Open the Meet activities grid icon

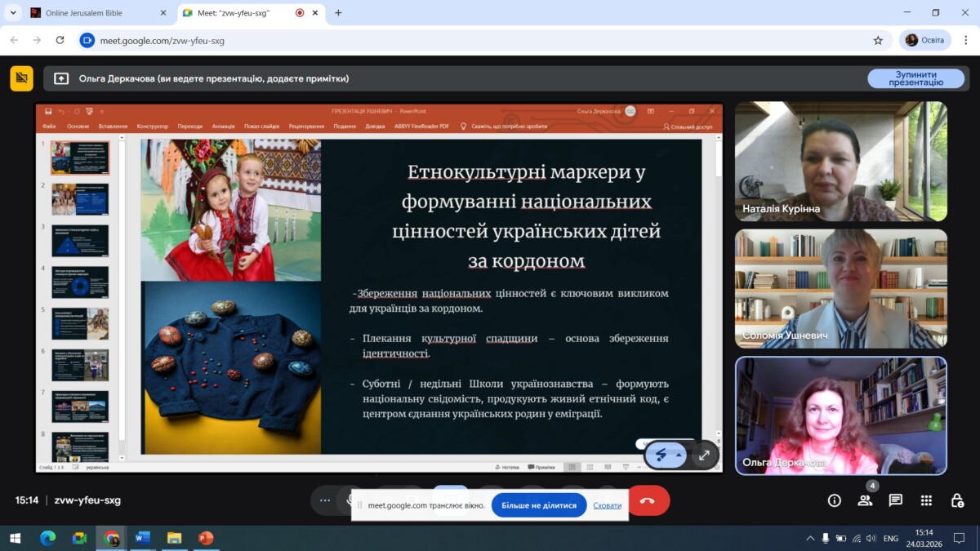pyautogui.click(x=926, y=500)
